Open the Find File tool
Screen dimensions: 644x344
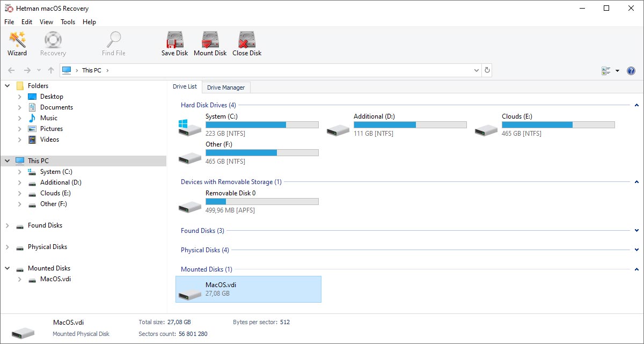pos(114,43)
